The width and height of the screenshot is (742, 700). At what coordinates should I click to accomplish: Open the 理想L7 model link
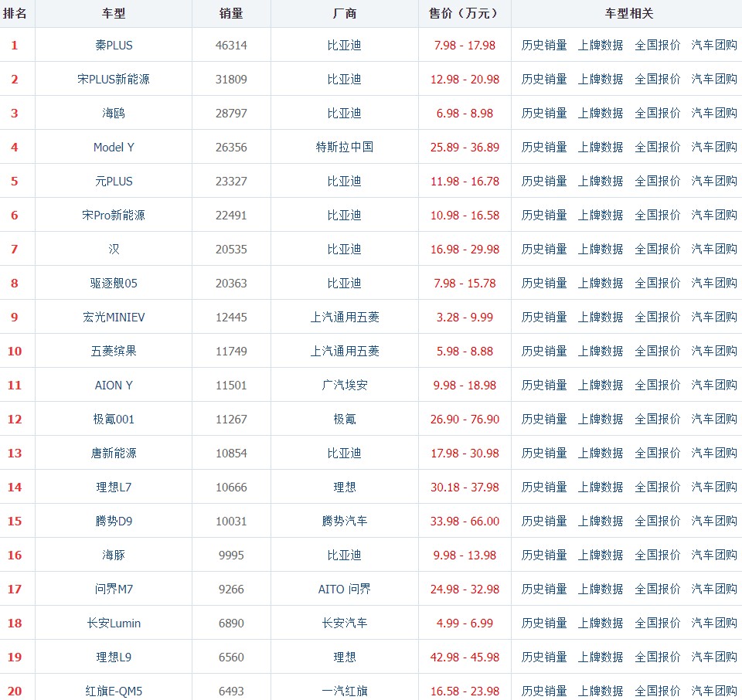pos(114,488)
